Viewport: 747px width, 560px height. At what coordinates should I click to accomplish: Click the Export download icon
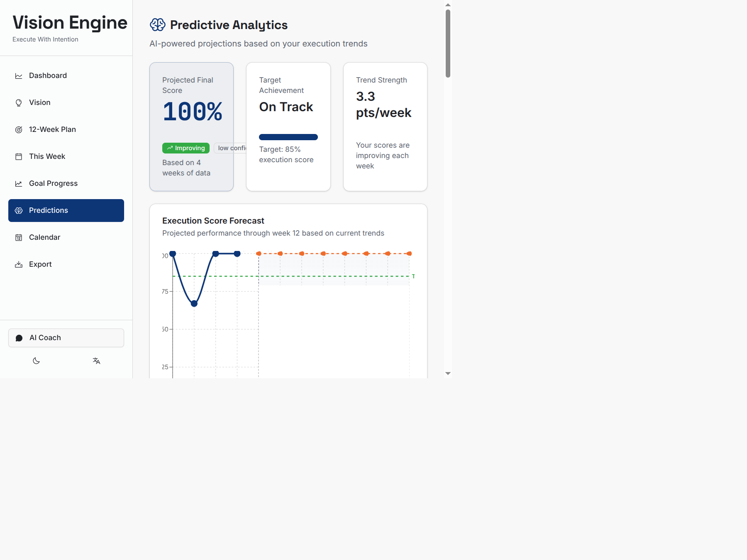(19, 265)
